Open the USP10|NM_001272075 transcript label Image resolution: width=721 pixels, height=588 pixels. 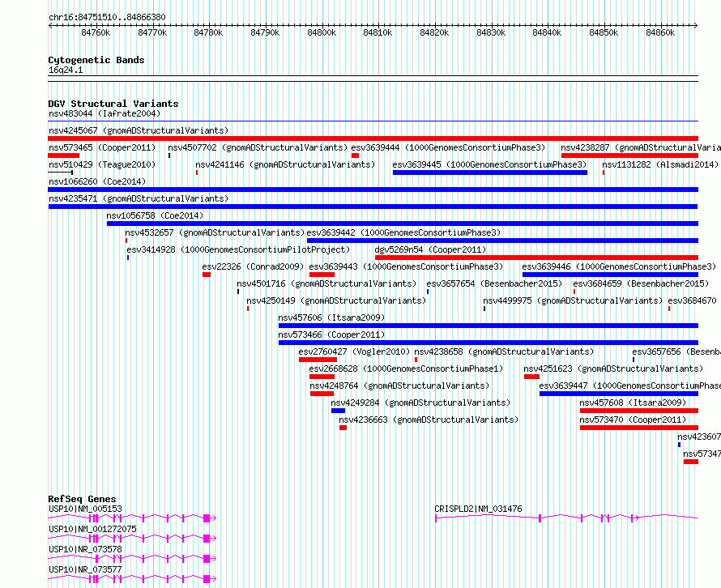tap(93, 529)
